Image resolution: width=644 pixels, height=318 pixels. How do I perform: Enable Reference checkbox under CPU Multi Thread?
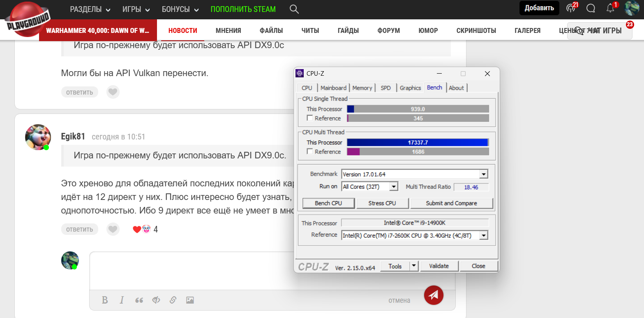click(310, 151)
